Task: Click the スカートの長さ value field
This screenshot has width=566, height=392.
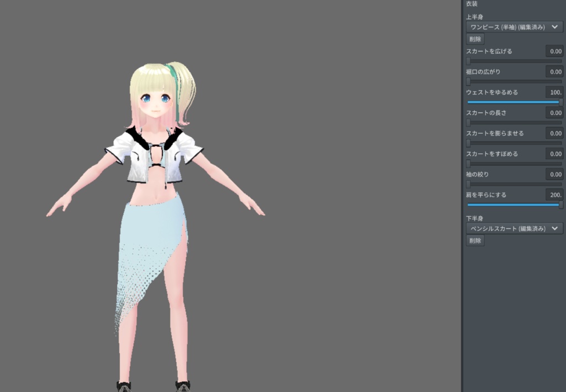Action: click(x=554, y=112)
